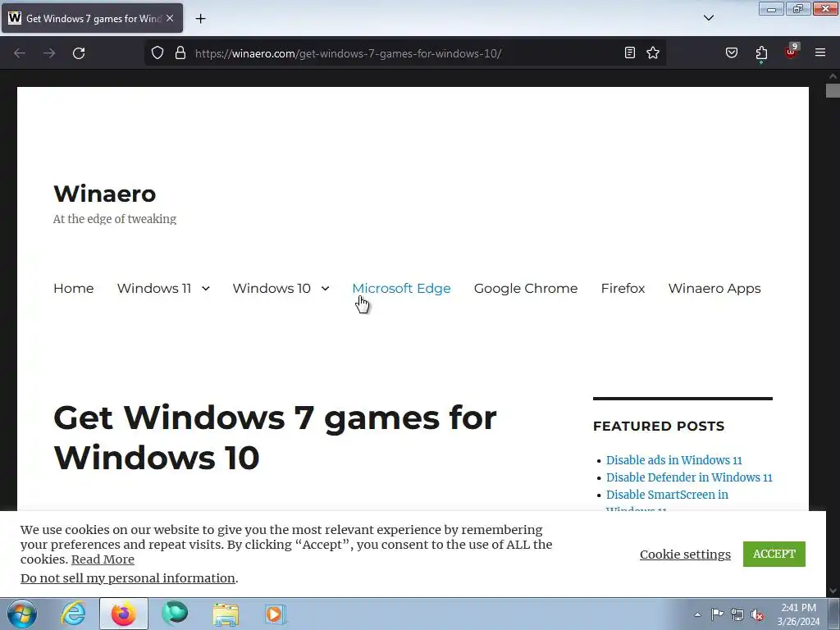
Task: Click Do not sell my personal information
Action: [128, 578]
